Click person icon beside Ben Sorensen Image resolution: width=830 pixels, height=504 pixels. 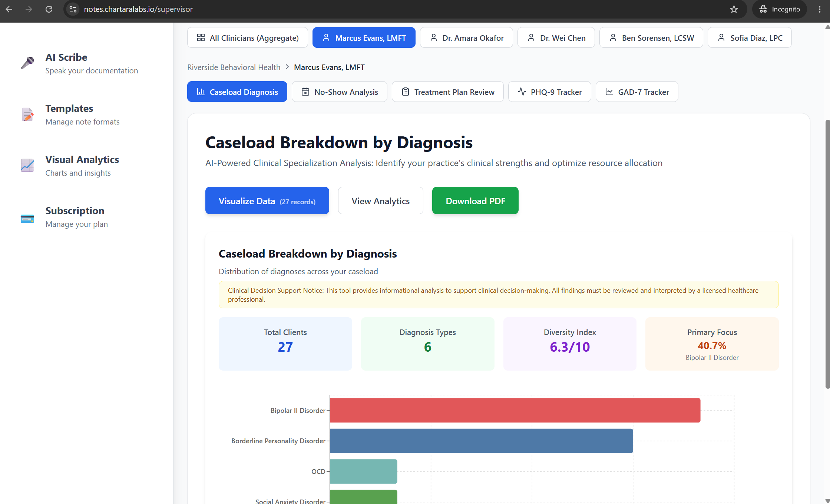613,37
